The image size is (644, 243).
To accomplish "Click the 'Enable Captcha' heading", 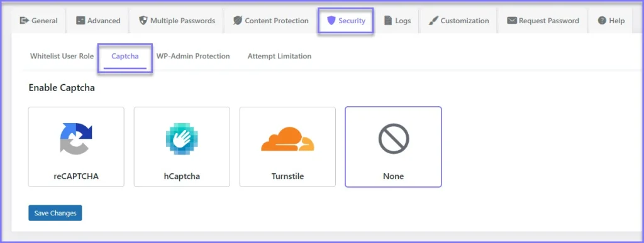I will (62, 88).
